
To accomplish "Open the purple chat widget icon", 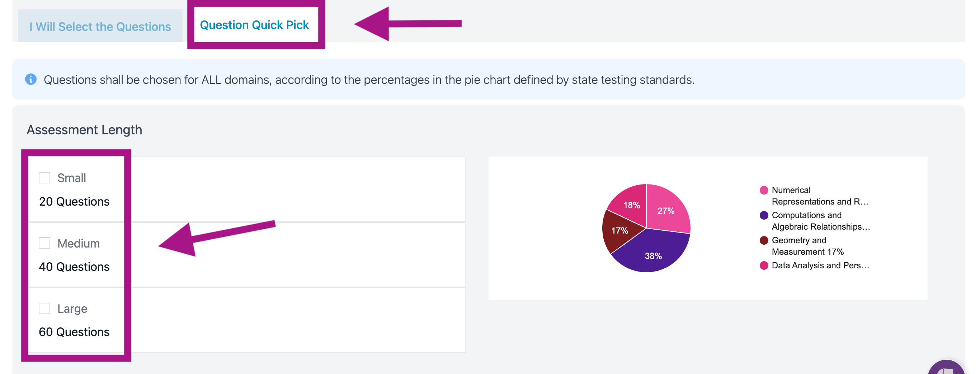I will click(x=946, y=367).
